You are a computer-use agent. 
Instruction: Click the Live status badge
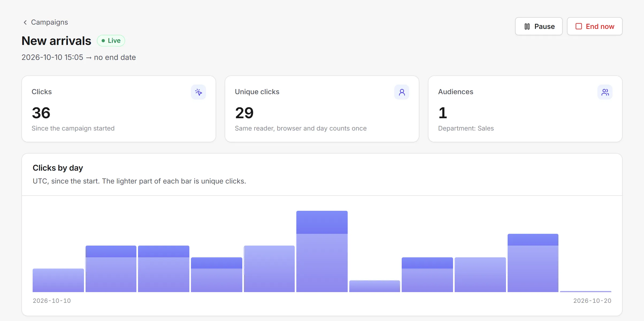point(111,41)
